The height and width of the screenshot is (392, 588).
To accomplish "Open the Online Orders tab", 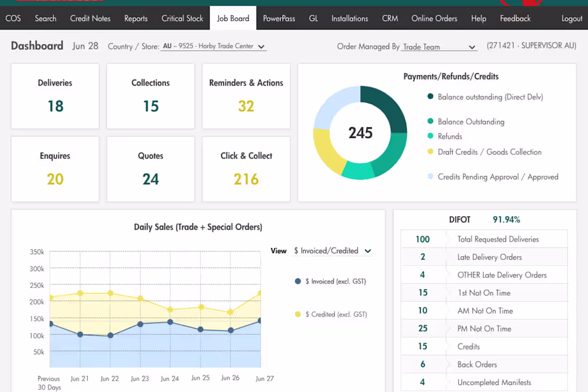I will (x=434, y=18).
